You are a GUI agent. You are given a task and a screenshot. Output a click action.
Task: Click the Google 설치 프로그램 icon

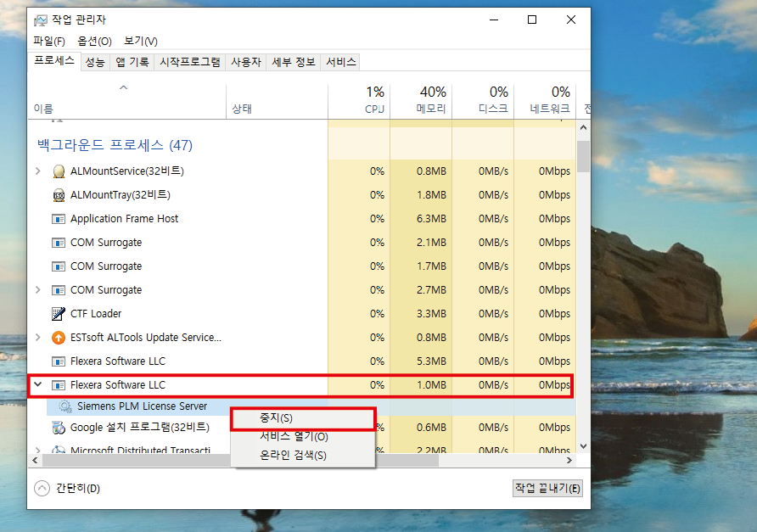click(x=59, y=428)
